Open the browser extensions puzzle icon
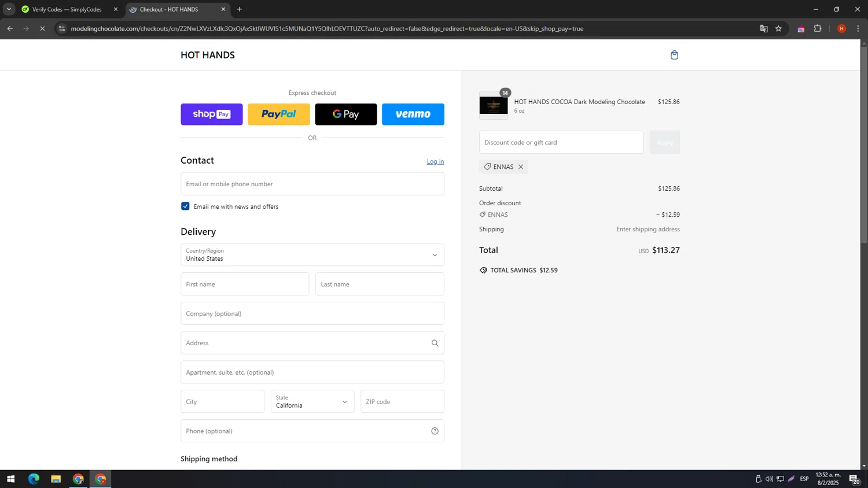Screen dimensions: 868x488 coord(818,28)
